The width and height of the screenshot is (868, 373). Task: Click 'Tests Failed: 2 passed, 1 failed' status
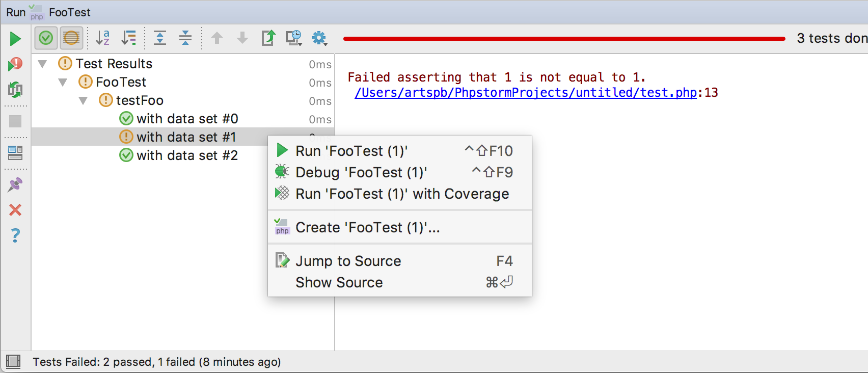(157, 362)
